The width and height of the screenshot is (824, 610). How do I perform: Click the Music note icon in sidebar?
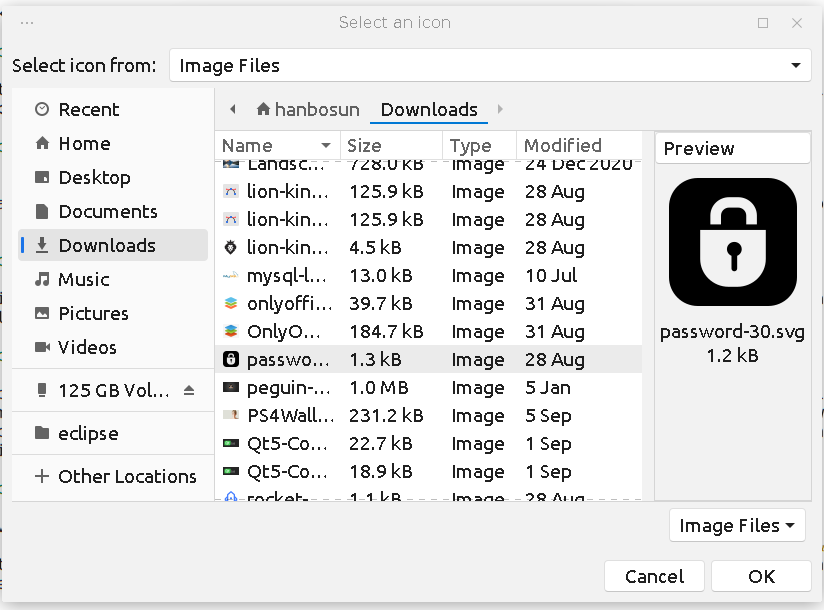[42, 280]
